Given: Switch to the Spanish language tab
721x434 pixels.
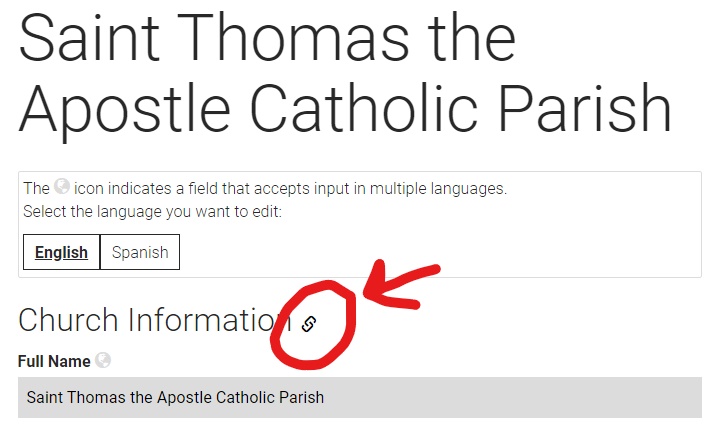Looking at the screenshot, I should click(140, 253).
